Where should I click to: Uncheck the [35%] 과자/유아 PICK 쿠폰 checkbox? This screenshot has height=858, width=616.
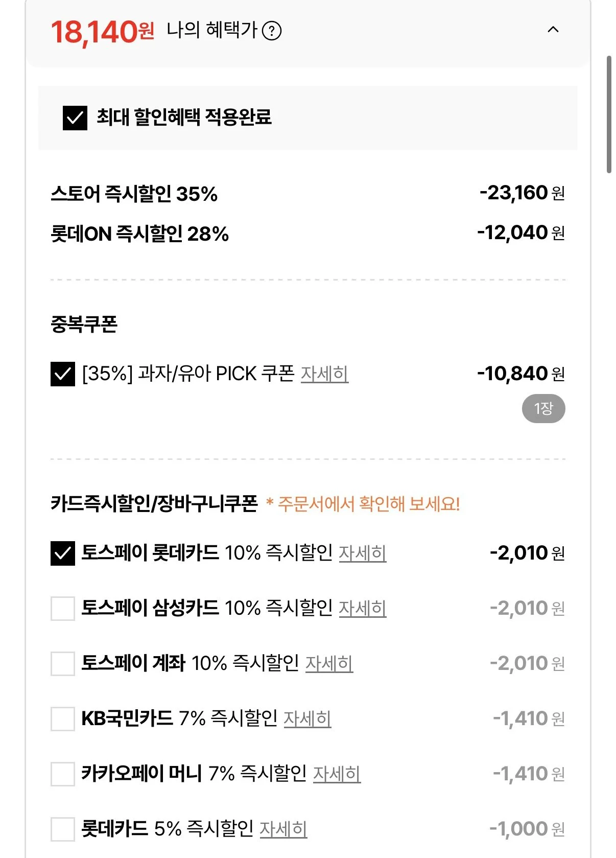coord(63,374)
